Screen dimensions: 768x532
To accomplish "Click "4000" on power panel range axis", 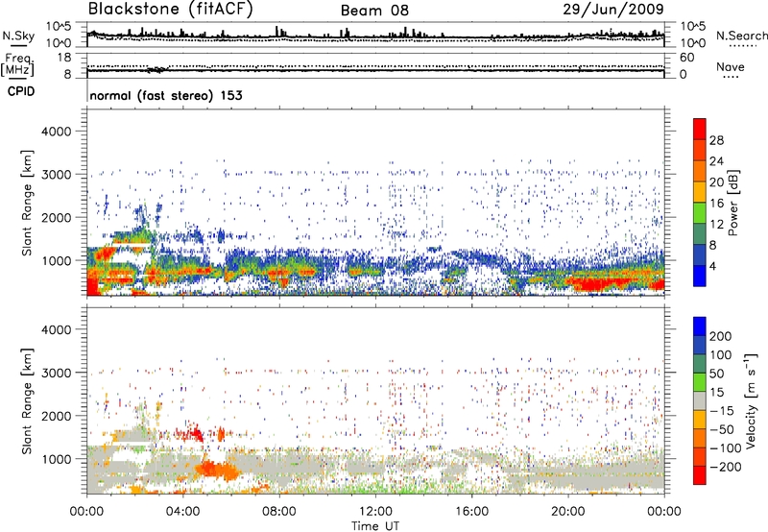I will (56, 132).
